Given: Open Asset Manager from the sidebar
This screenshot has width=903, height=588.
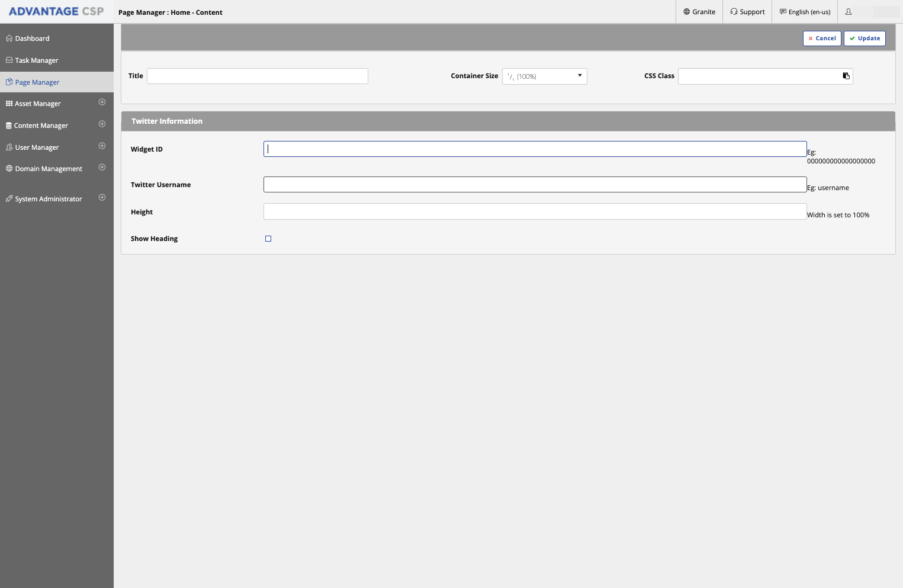Looking at the screenshot, I should (38, 104).
